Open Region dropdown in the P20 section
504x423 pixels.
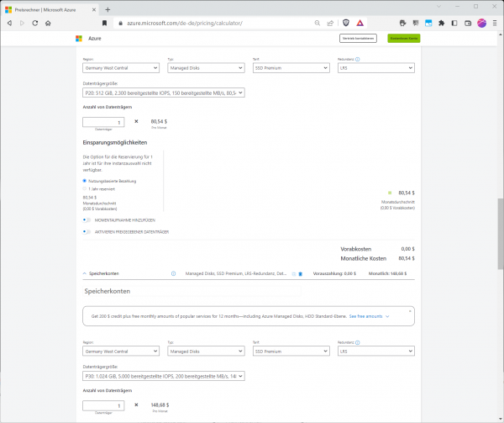(x=121, y=68)
